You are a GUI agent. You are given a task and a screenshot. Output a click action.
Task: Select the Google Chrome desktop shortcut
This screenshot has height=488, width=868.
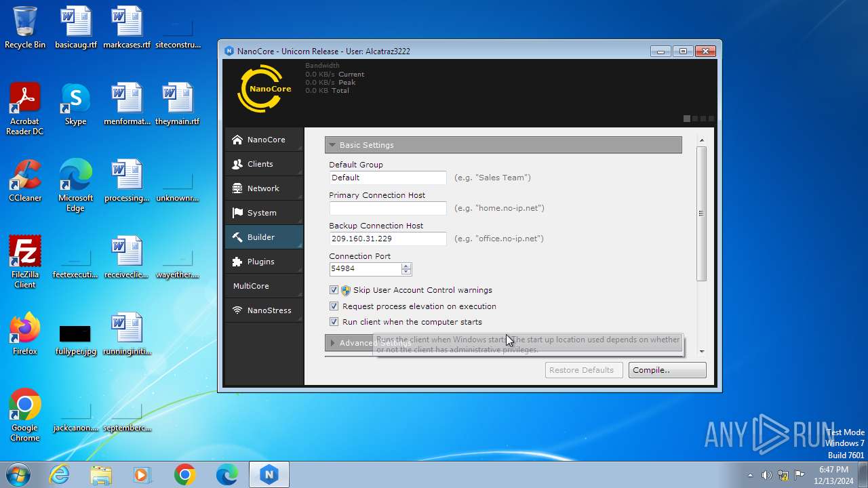25,415
